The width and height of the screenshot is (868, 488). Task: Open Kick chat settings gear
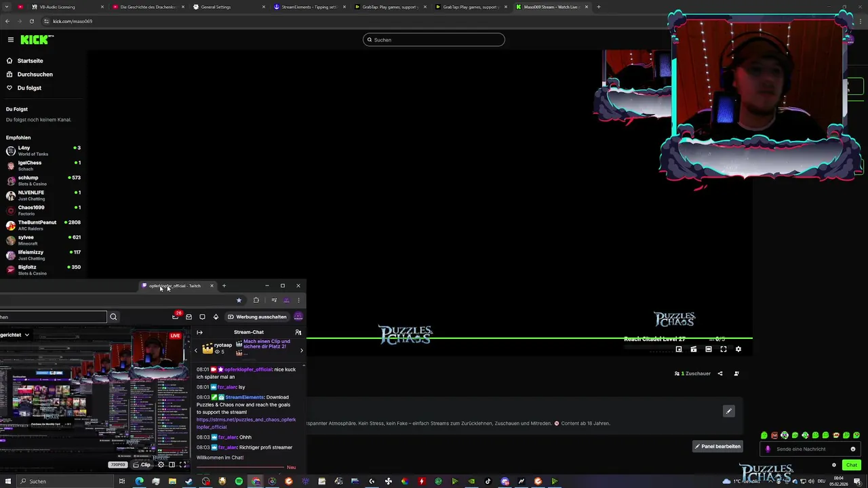tap(834, 465)
